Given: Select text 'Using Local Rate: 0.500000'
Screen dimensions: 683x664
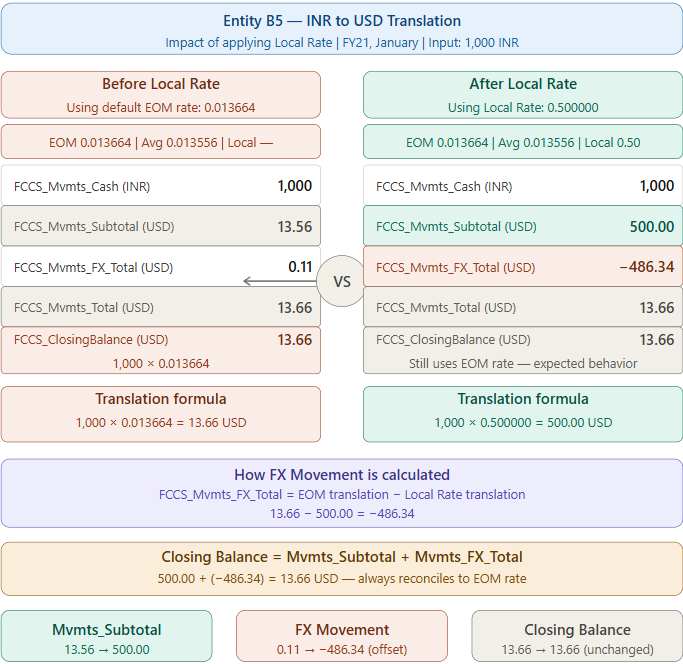Looking at the screenshot, I should coord(523,108).
